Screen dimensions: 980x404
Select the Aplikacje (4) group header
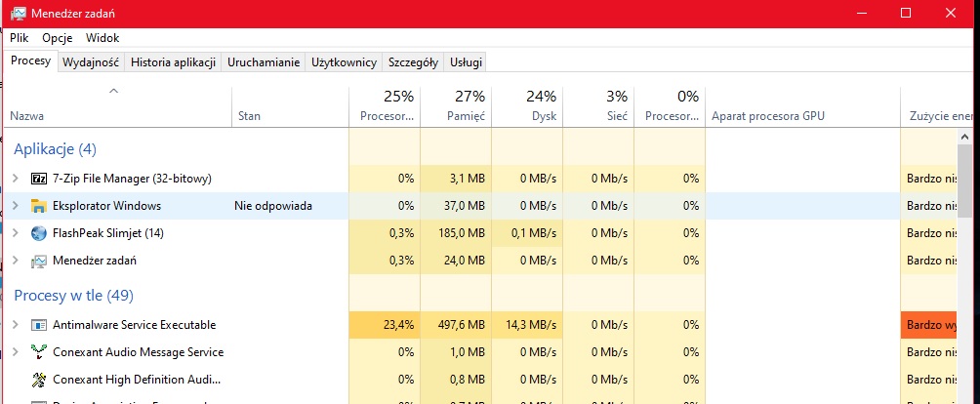tap(55, 149)
